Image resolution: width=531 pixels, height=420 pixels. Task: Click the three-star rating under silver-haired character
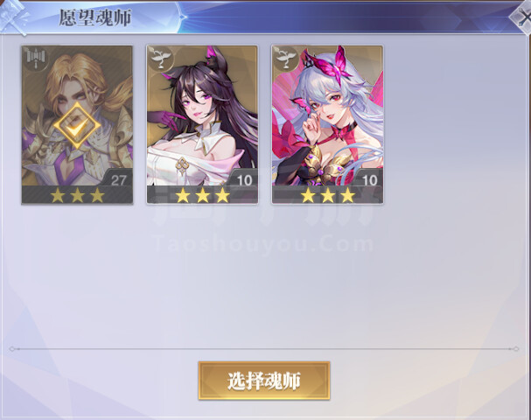328,195
